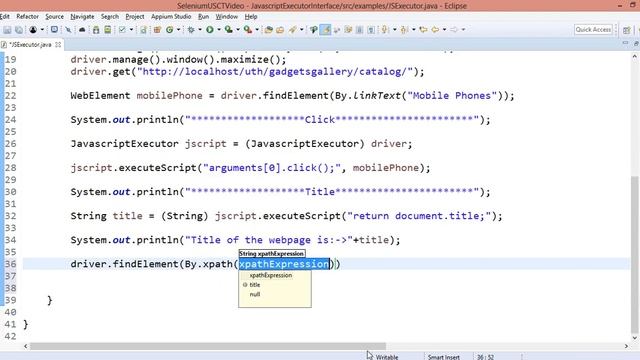
Task: Open dropdown arrow beside checkmark task icon
Action: point(131,30)
